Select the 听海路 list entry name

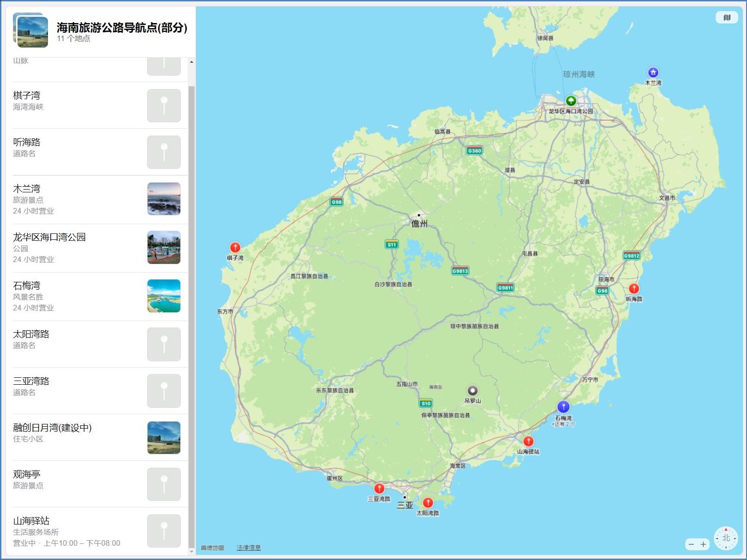[27, 142]
